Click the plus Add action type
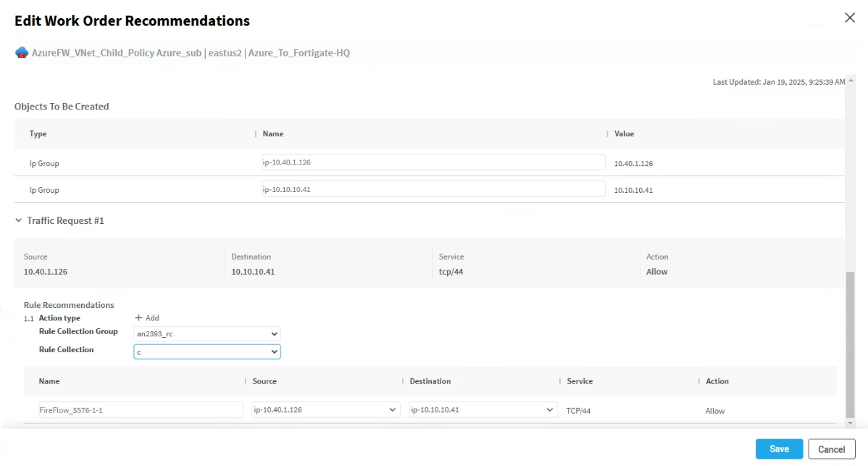 147,318
